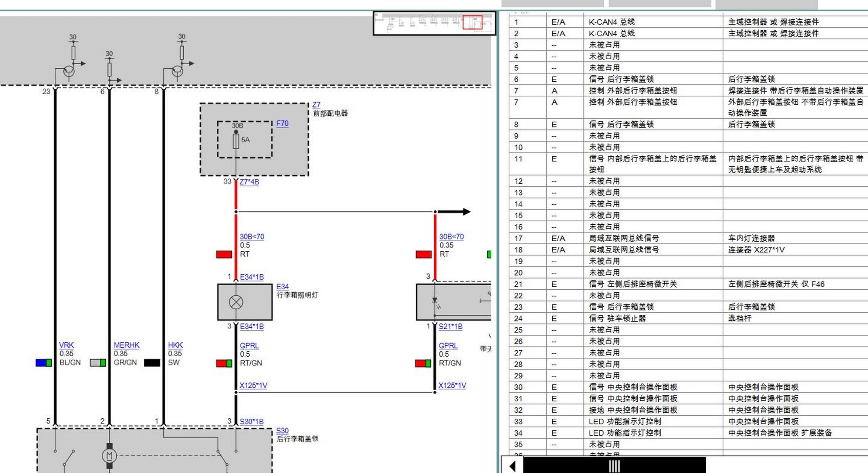Screen dimensions: 868x473
Task: Click the motor M symbol in S30
Action: point(109,456)
